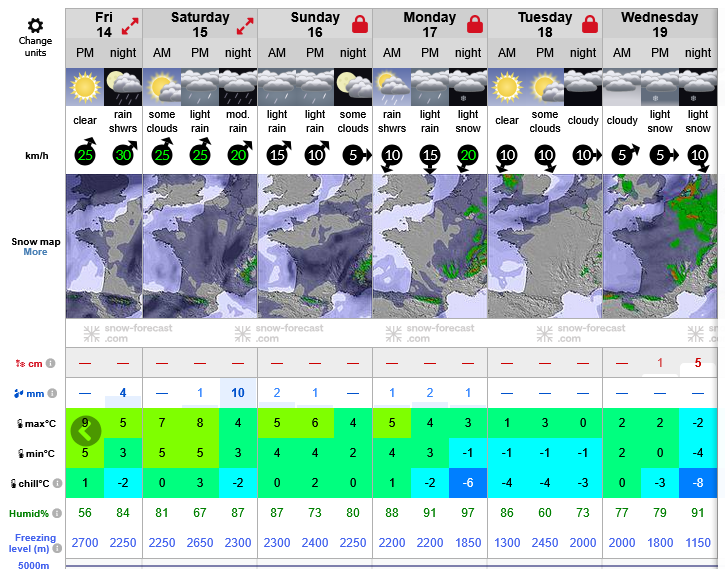Click the 56 humidity on Friday PM
The image size is (725, 569).
pyautogui.click(x=85, y=513)
